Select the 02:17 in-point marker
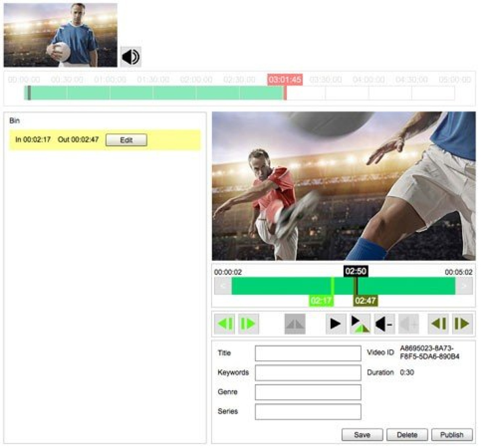Image resolution: width=484 pixels, height=448 pixels. [321, 300]
